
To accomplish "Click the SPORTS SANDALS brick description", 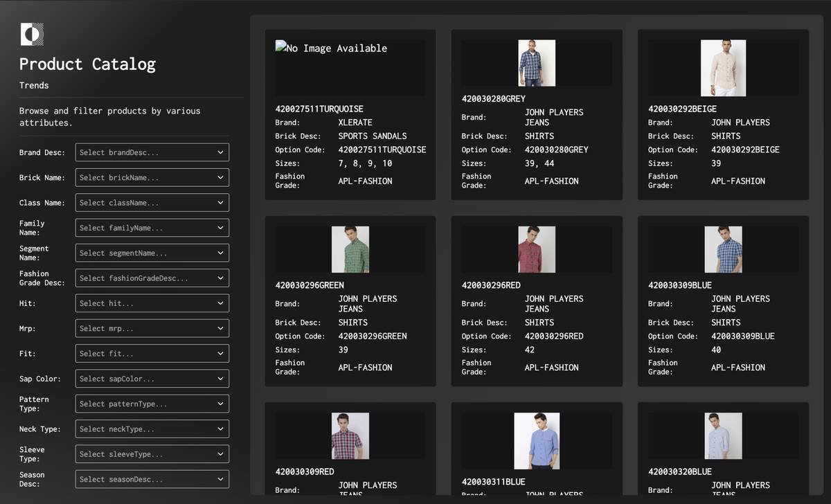I will pos(373,136).
